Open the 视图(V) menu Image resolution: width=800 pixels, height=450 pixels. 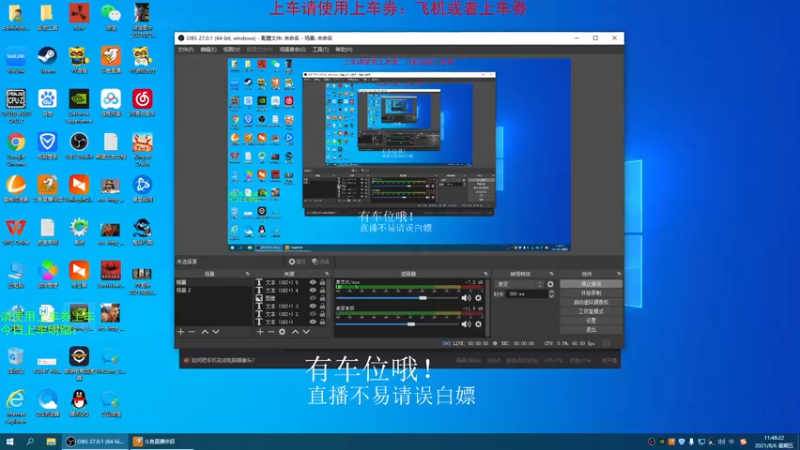pyautogui.click(x=231, y=49)
